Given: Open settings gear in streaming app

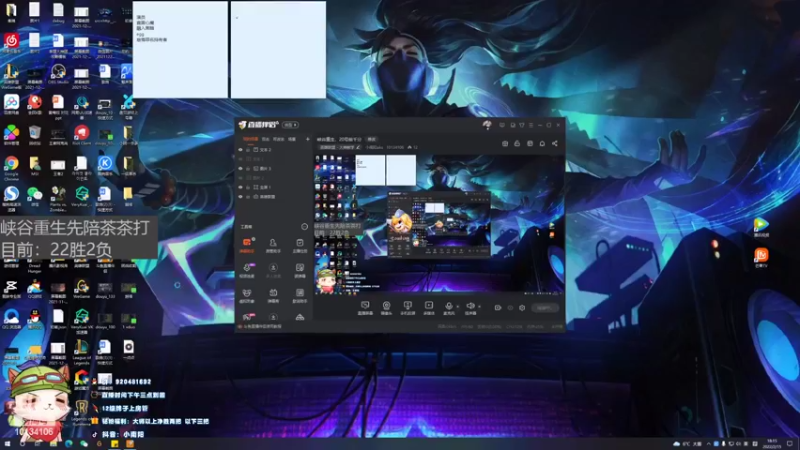Looking at the screenshot, I should (x=522, y=308).
